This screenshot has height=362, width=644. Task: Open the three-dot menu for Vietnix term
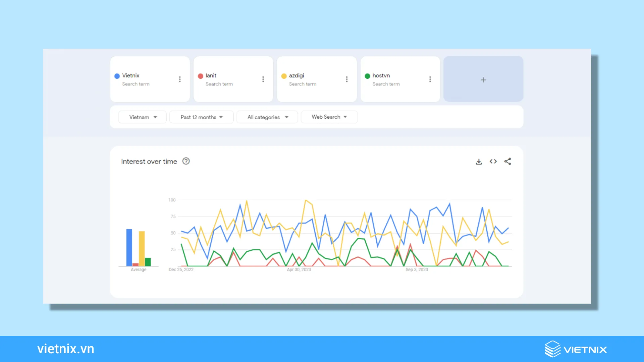(180, 79)
